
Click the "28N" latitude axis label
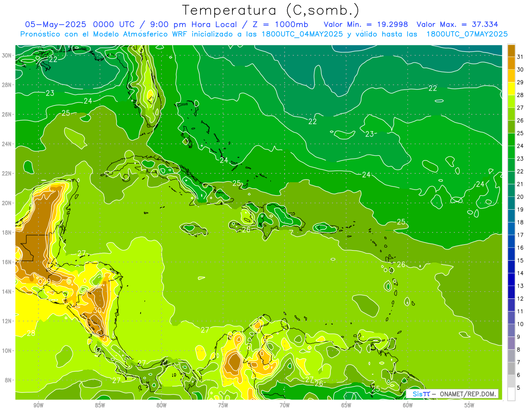pos(7,85)
